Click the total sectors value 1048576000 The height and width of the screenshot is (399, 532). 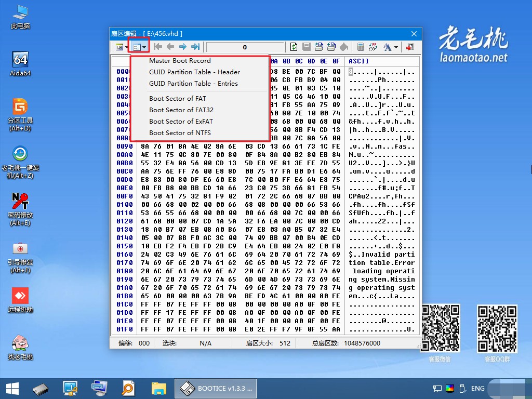click(x=362, y=343)
